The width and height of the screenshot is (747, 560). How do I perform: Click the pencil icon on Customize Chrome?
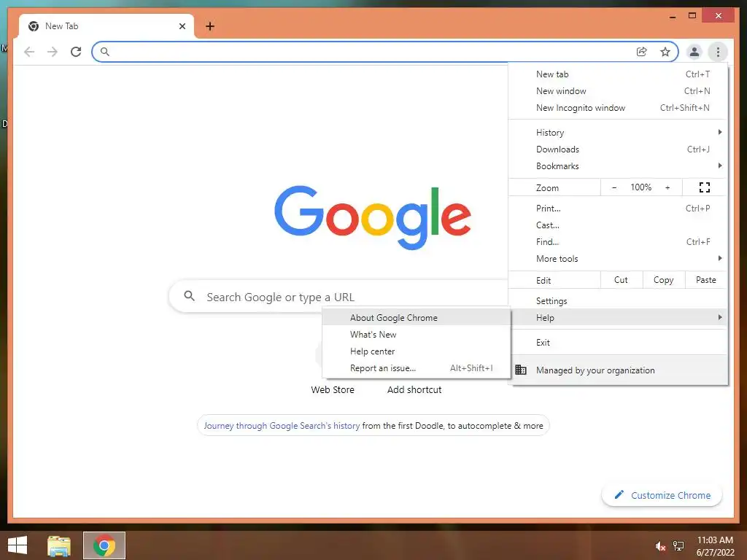[x=619, y=495]
